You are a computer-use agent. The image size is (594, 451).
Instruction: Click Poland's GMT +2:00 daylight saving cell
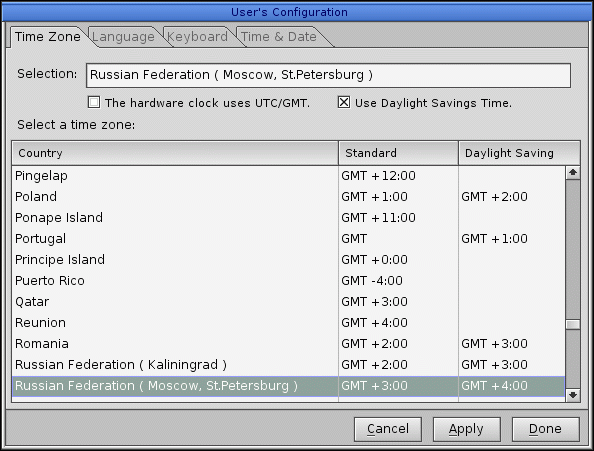pos(494,197)
